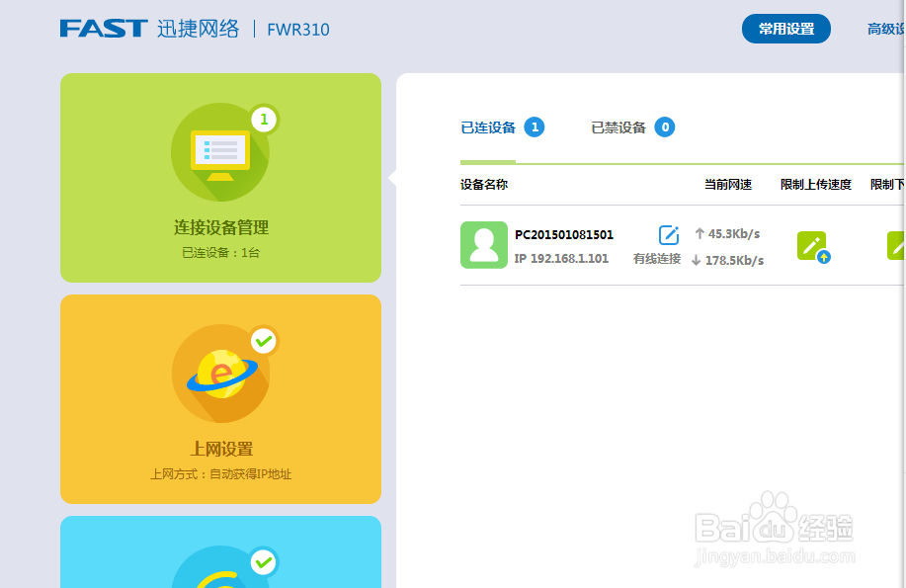Click the IP 192.168.1.101 text
Screen dimensions: 906x588
(x=561, y=259)
